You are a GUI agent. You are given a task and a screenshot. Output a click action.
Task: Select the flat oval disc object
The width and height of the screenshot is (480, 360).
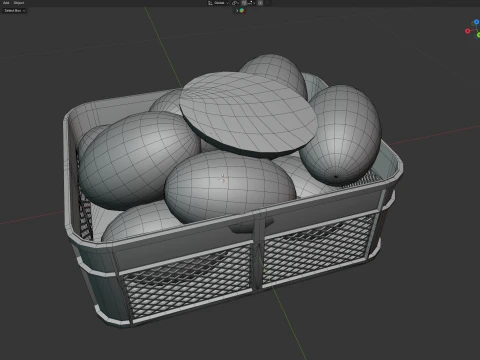(248, 113)
